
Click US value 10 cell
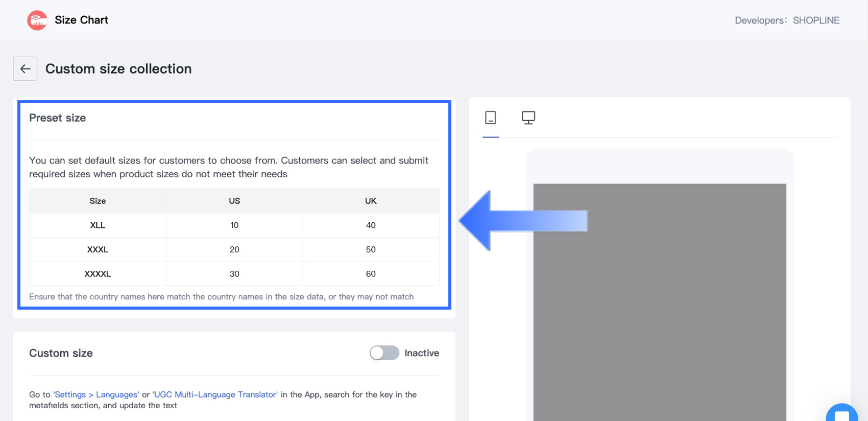point(234,225)
